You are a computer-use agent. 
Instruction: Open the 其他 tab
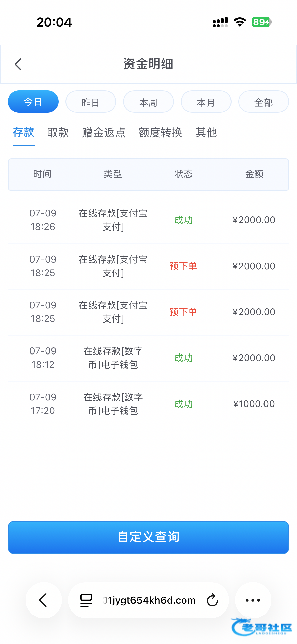(206, 133)
